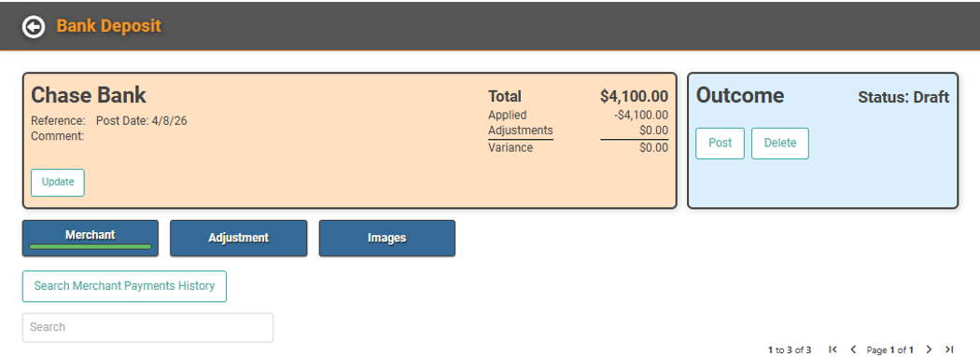Go back using the circled arrow icon
Image resolution: width=980 pixels, height=357 pixels.
34,27
